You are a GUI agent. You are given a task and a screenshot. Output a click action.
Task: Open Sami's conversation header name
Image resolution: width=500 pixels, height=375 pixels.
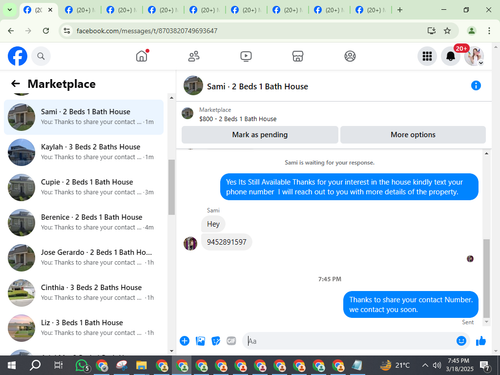click(x=257, y=86)
